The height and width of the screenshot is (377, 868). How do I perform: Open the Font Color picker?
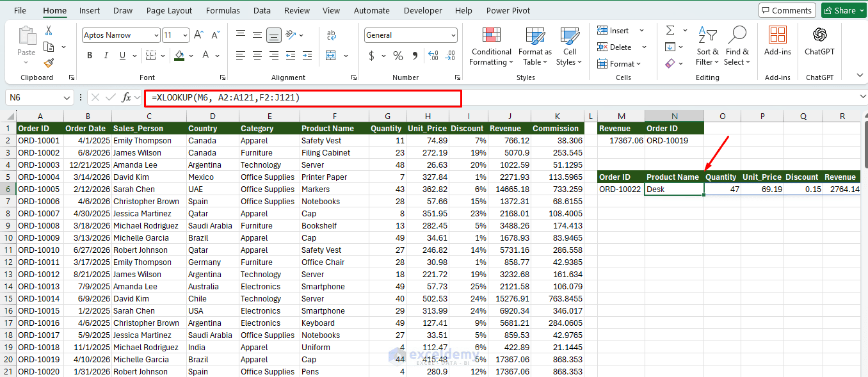(206, 56)
